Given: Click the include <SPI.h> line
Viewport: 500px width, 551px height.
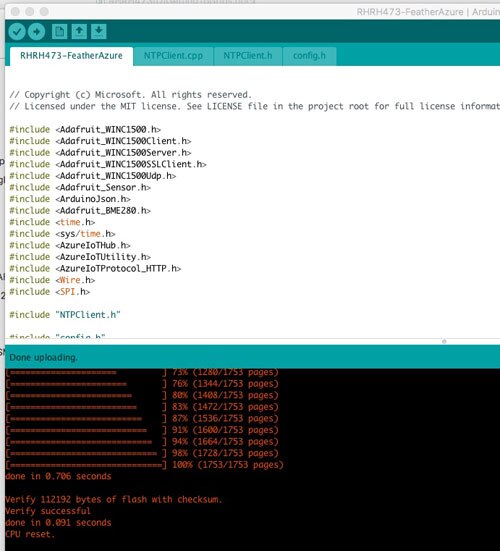Looking at the screenshot, I should (x=50, y=292).
